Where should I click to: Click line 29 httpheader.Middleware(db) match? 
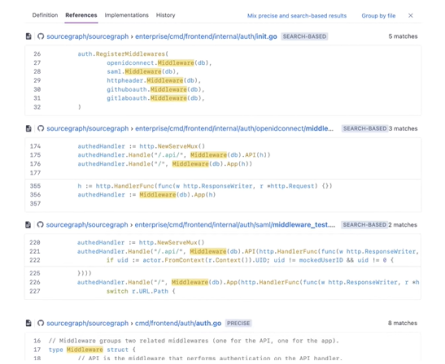coord(154,80)
